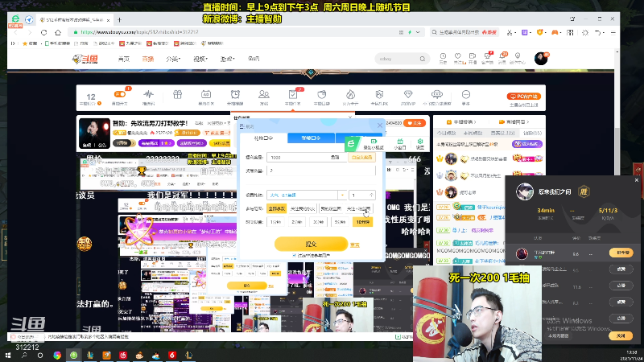644x362 pixels.
Task: Open the message bell icon with notification badge
Action: tap(502, 56)
